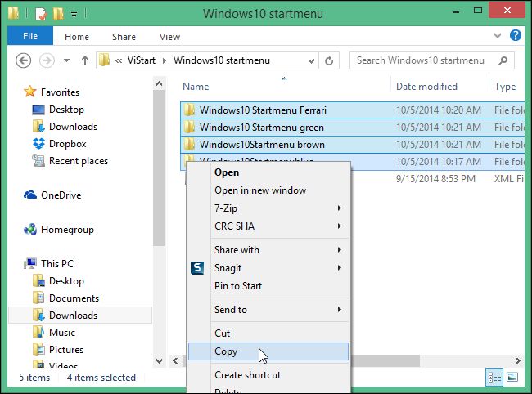Switch to Large icons view icon

pos(512,377)
